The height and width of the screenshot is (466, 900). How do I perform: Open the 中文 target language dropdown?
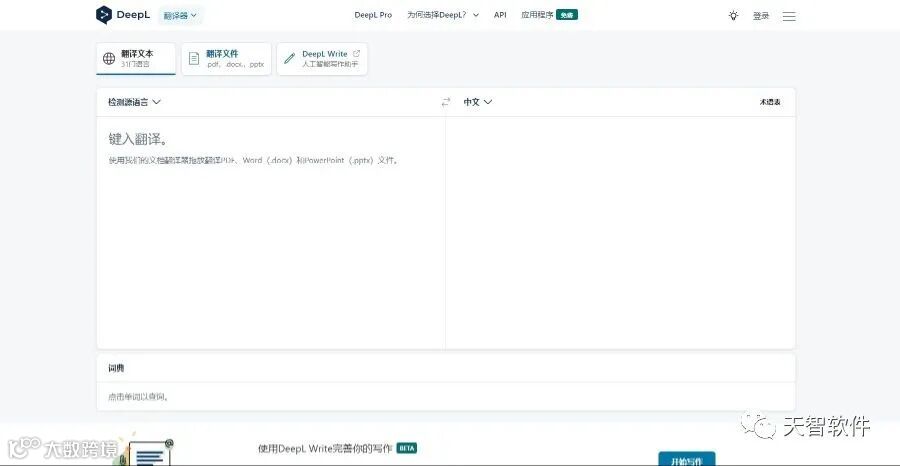click(x=478, y=102)
